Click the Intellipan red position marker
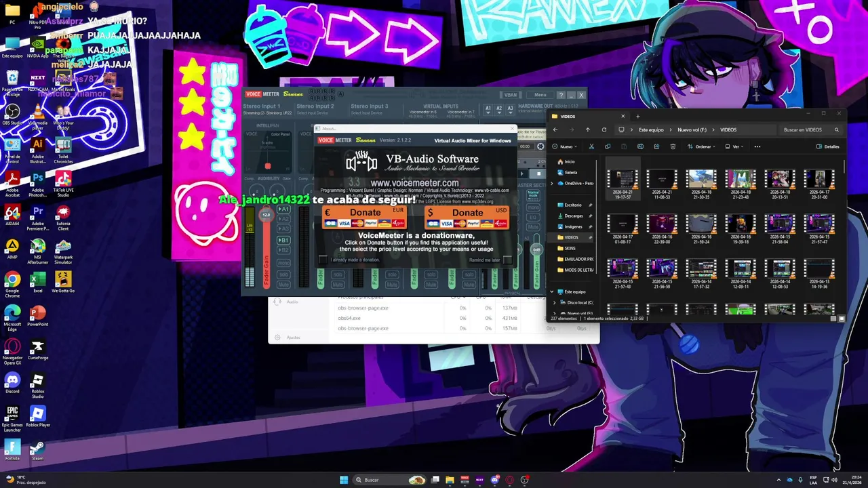Image resolution: width=868 pixels, height=488 pixels. point(268,166)
